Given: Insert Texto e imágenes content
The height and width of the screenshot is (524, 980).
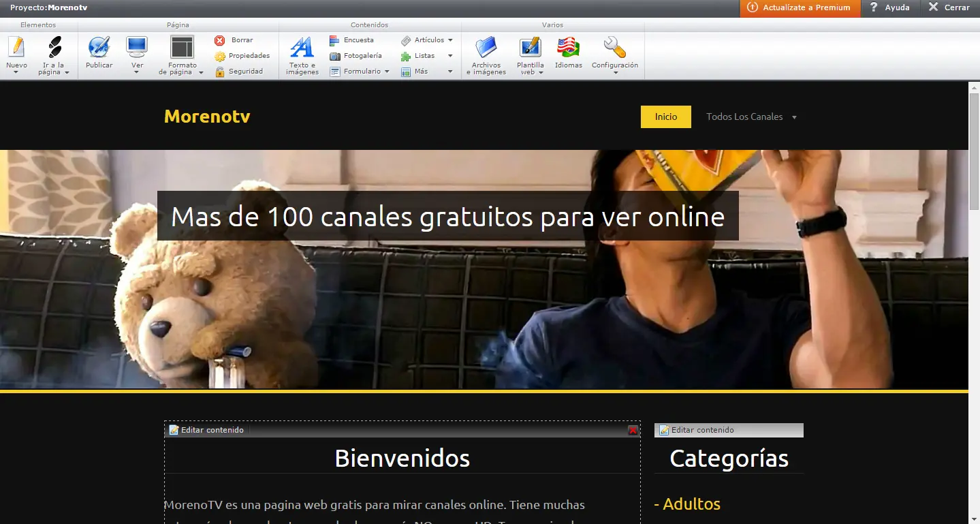Looking at the screenshot, I should click(302, 56).
